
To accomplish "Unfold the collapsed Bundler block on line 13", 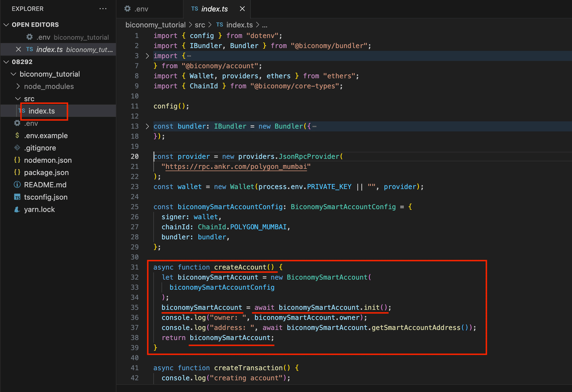I will pyautogui.click(x=147, y=127).
